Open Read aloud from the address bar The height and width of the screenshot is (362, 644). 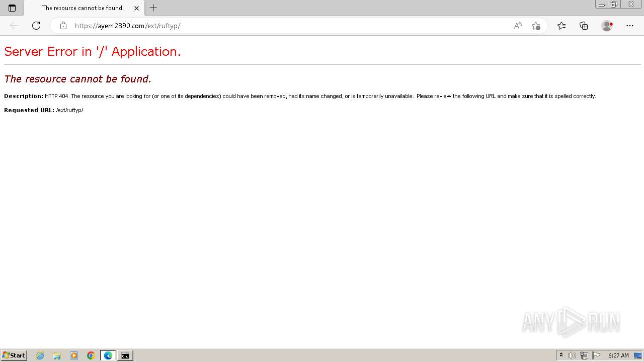518,26
